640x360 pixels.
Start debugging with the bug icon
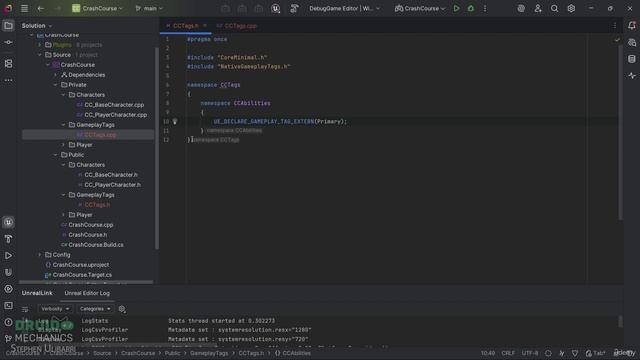471,8
